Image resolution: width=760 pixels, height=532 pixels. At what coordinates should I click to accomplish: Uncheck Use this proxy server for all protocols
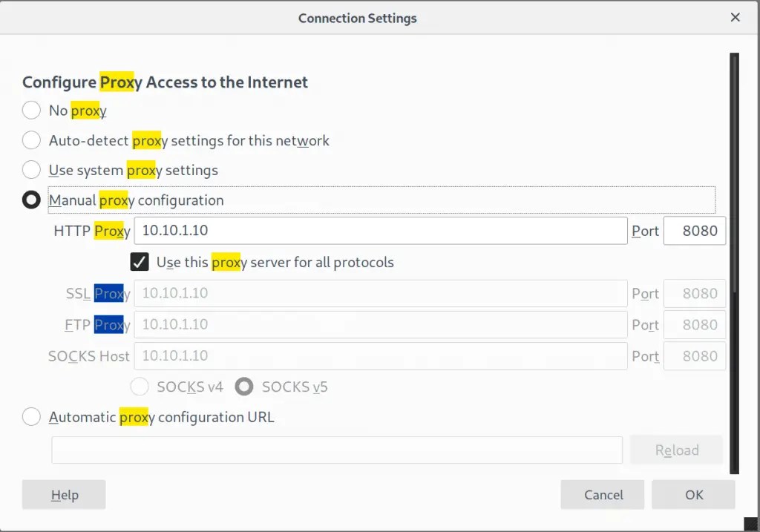pos(140,262)
